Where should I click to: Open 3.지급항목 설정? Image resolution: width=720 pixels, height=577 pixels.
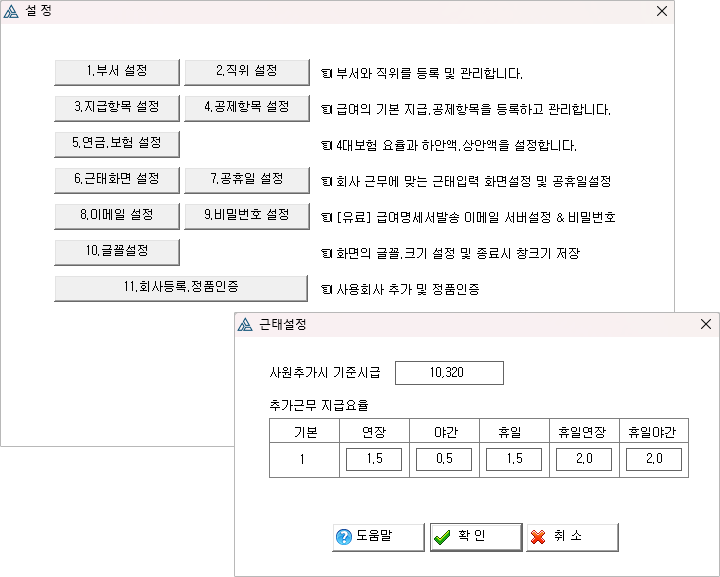pos(117,108)
